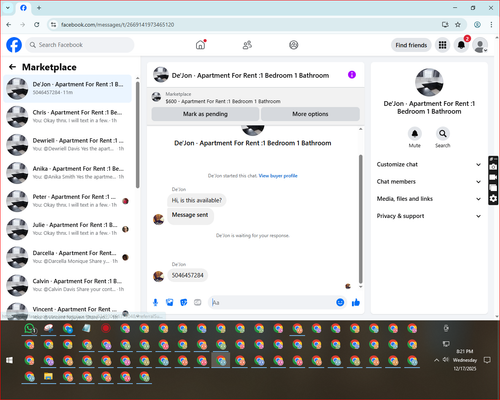The height and width of the screenshot is (400, 500).
Task: Open the Friends icon in top navigation
Action: click(247, 45)
